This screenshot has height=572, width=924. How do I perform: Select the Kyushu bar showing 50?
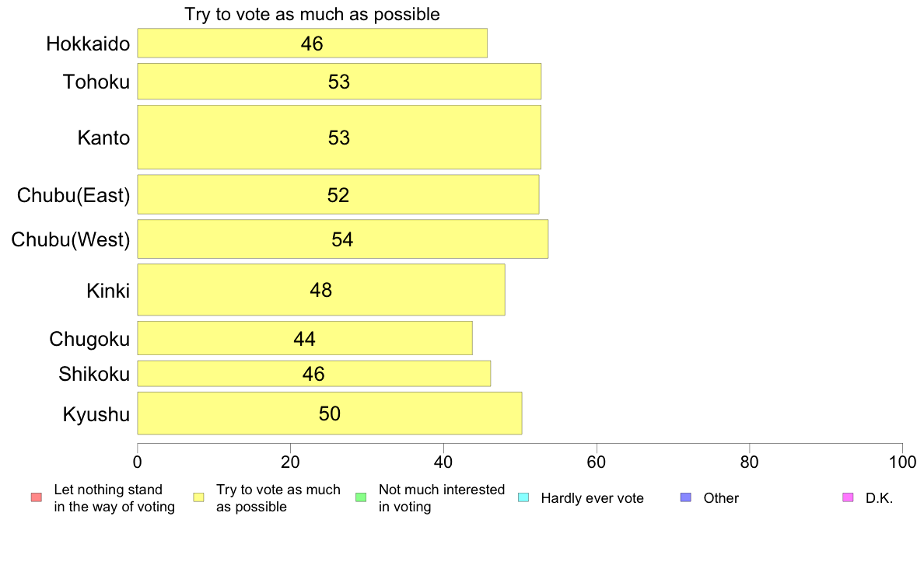pos(330,413)
